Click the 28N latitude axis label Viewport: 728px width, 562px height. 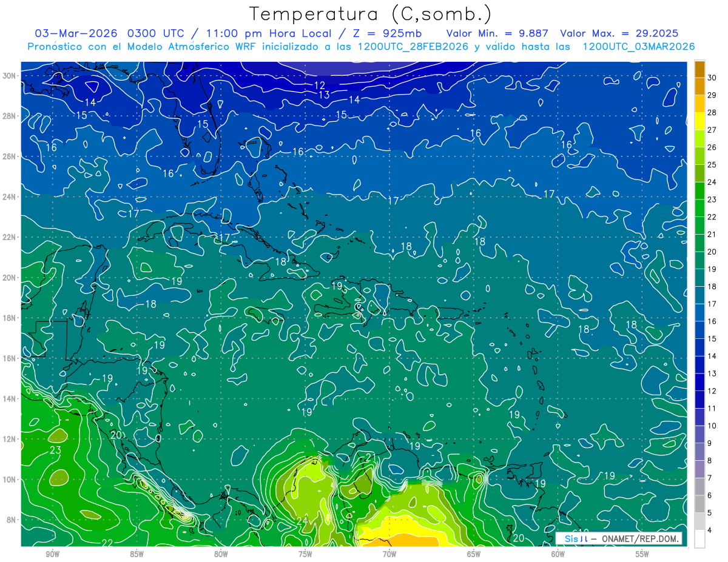9,116
